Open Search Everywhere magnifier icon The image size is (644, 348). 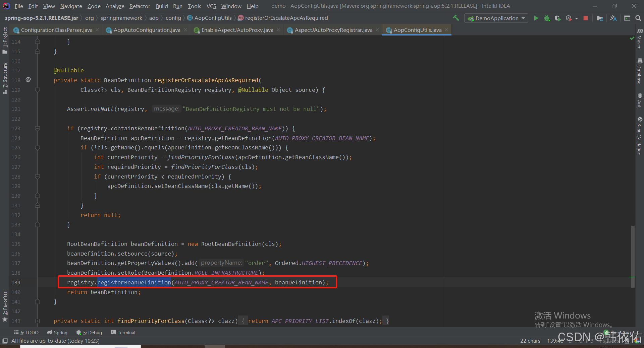click(x=638, y=18)
